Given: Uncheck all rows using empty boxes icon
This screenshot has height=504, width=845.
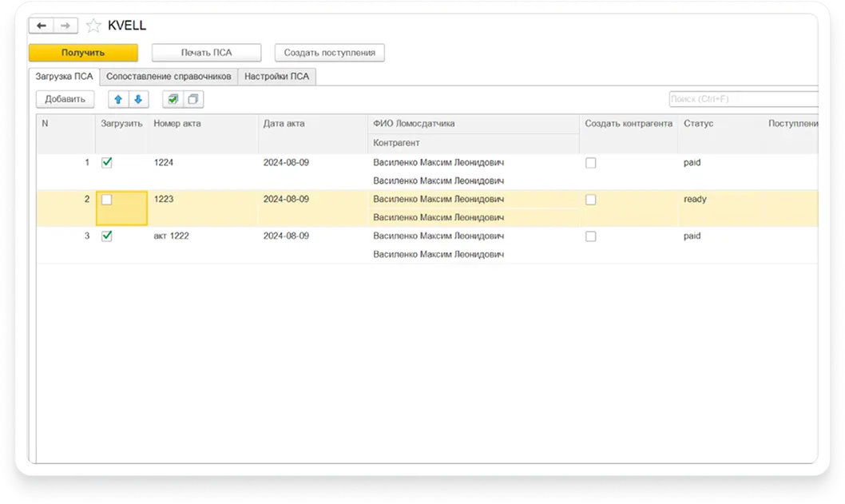Looking at the screenshot, I should click(x=192, y=99).
